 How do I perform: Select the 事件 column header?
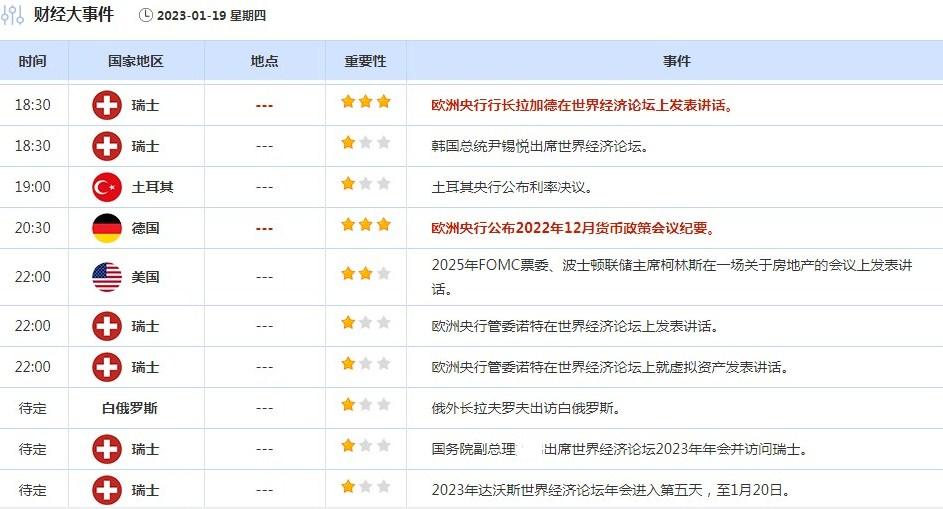pyautogui.click(x=676, y=61)
